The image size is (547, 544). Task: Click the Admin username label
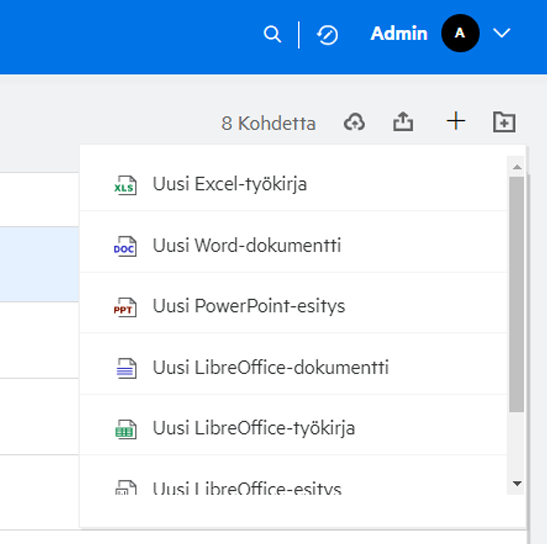[399, 33]
